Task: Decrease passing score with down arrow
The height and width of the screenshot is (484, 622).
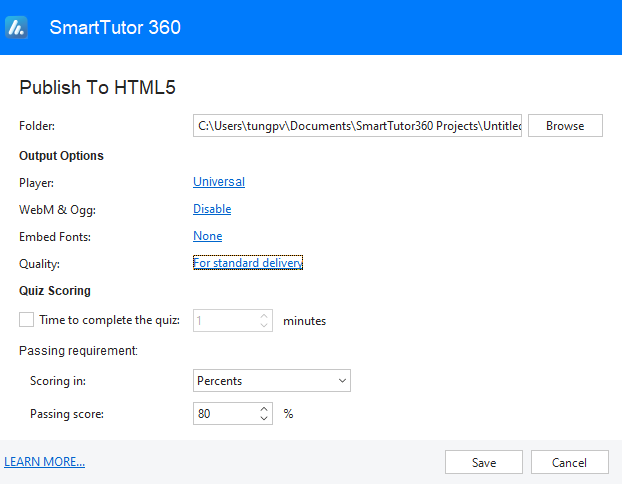Action: point(264,418)
